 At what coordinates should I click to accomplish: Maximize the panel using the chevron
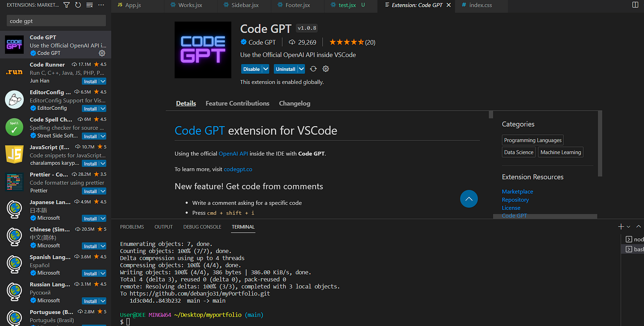[639, 226]
